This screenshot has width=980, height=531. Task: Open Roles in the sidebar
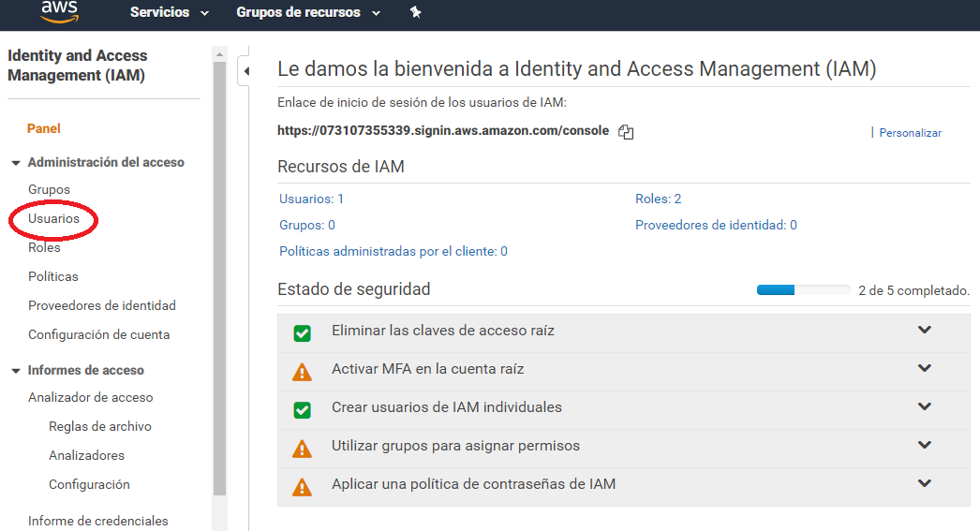[44, 247]
